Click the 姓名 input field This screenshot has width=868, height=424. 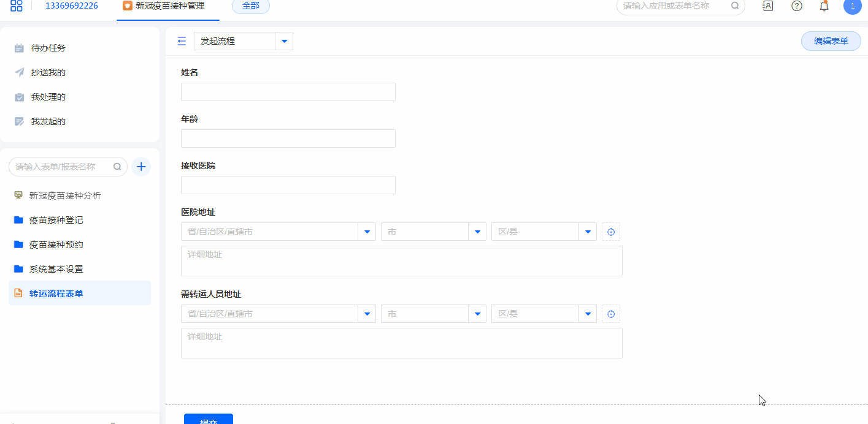pos(288,92)
